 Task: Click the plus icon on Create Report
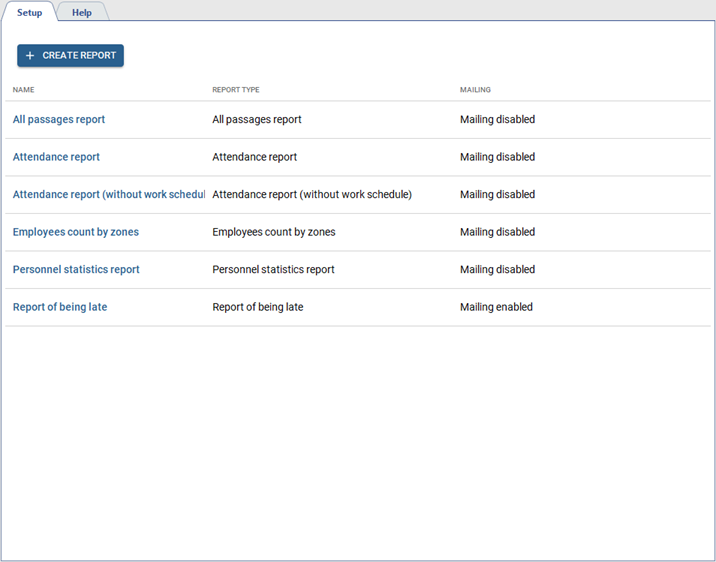tap(30, 56)
